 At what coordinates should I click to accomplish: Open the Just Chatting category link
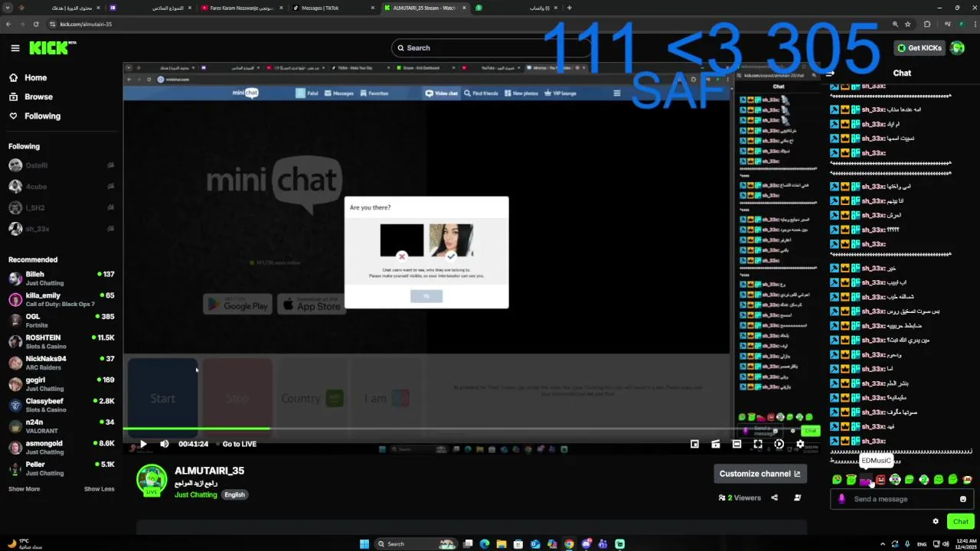[x=196, y=494]
